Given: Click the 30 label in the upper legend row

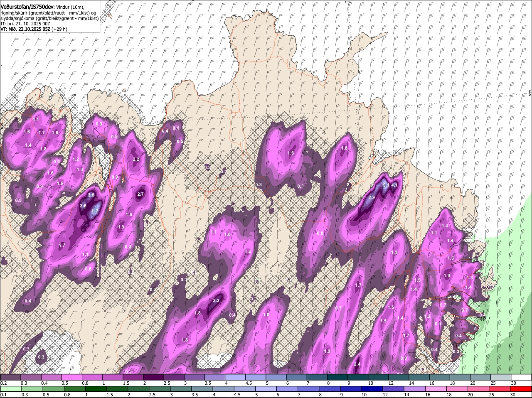Looking at the screenshot, I should click(514, 383).
